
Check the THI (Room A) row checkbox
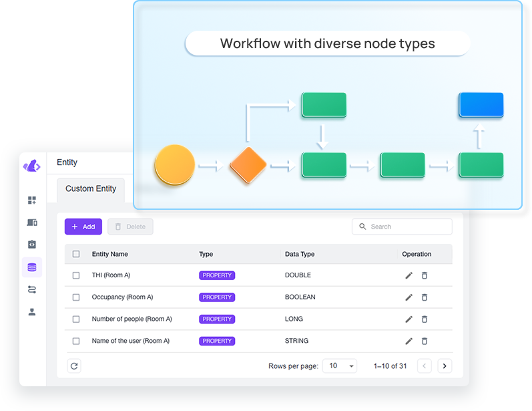click(x=76, y=275)
